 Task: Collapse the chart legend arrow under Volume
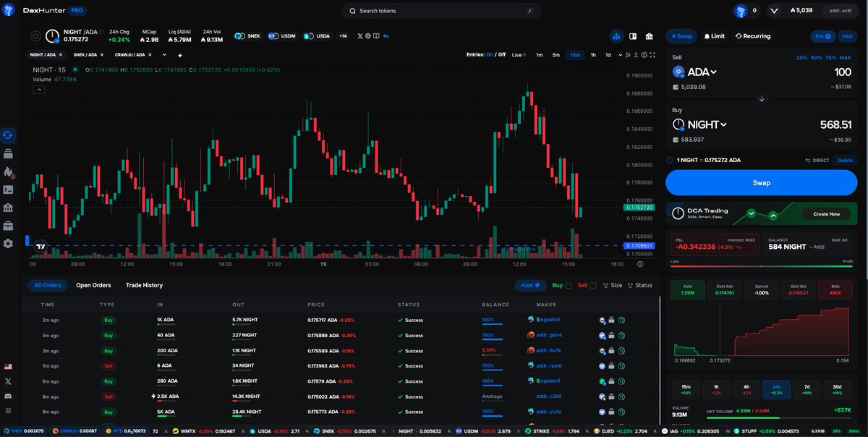click(x=39, y=89)
